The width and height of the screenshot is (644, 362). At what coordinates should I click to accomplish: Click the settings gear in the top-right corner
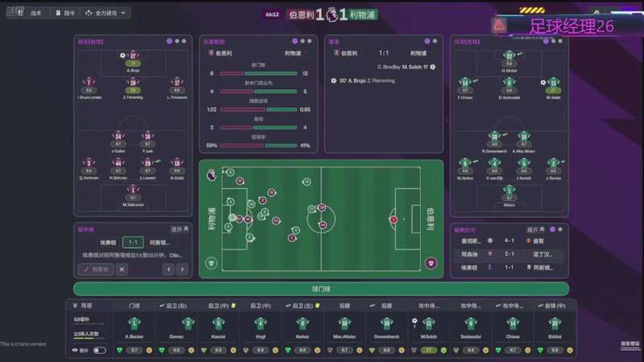(597, 12)
